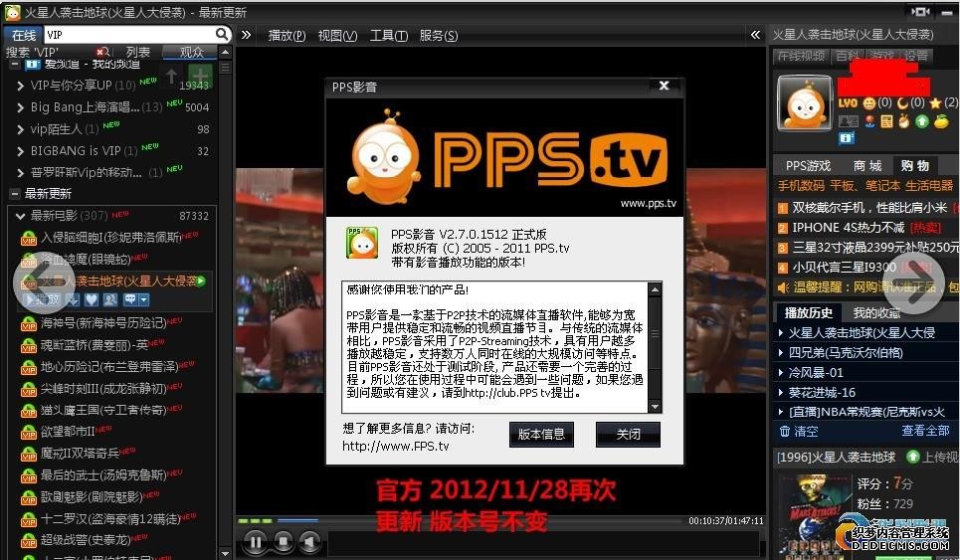960x560 pixels.
Task: Switch to 我的收藏 tab
Action: click(876, 312)
